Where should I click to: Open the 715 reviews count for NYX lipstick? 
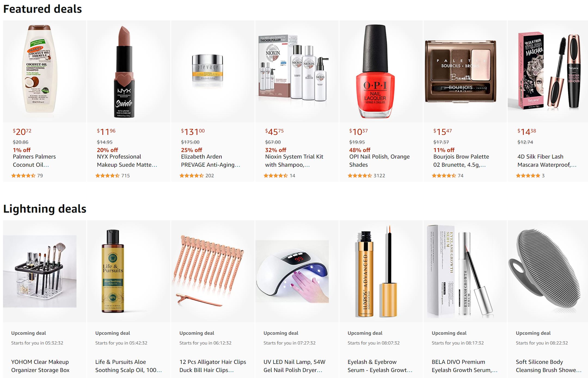pyautogui.click(x=125, y=176)
